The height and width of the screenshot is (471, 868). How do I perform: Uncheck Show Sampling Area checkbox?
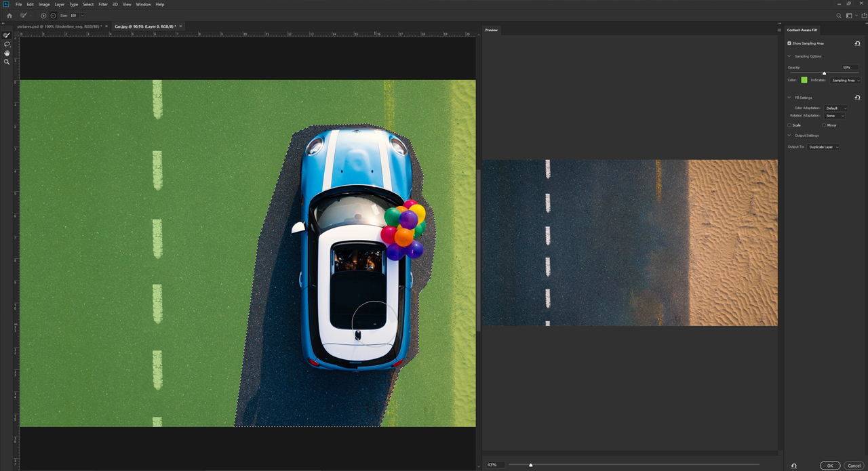pyautogui.click(x=789, y=43)
